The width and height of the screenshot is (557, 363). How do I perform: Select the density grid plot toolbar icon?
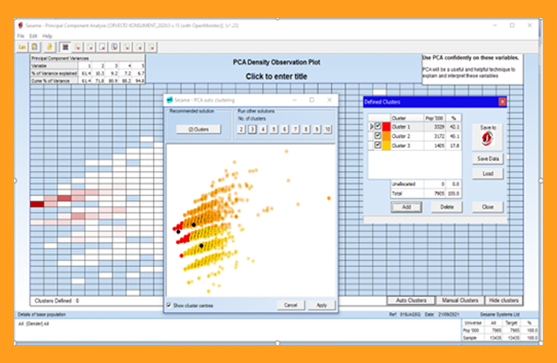pos(65,47)
